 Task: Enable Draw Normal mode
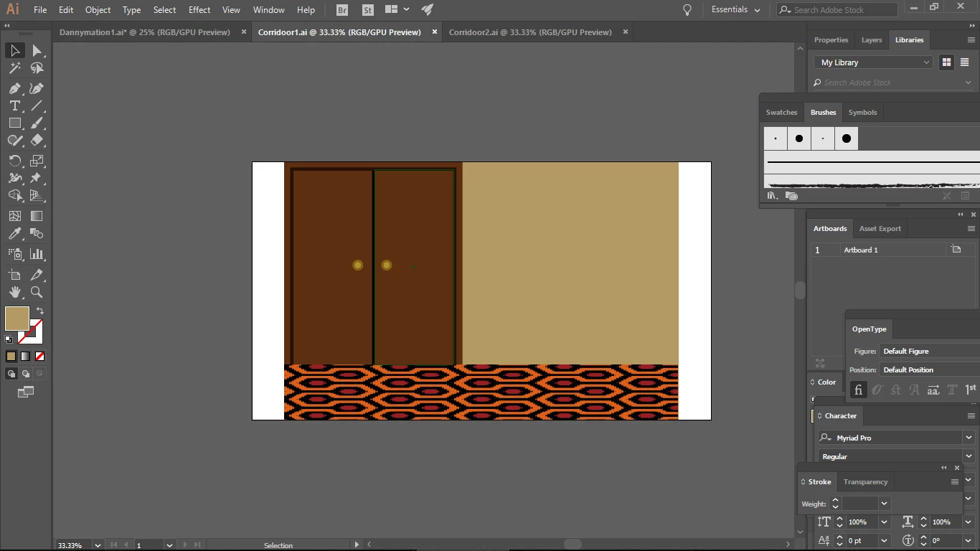(x=11, y=374)
